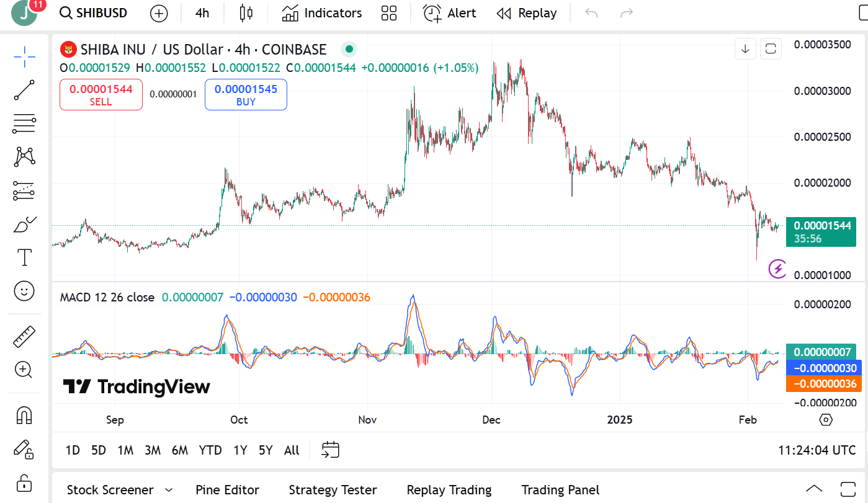Open the Replay Trading tab
The width and height of the screenshot is (868, 503).
click(449, 490)
